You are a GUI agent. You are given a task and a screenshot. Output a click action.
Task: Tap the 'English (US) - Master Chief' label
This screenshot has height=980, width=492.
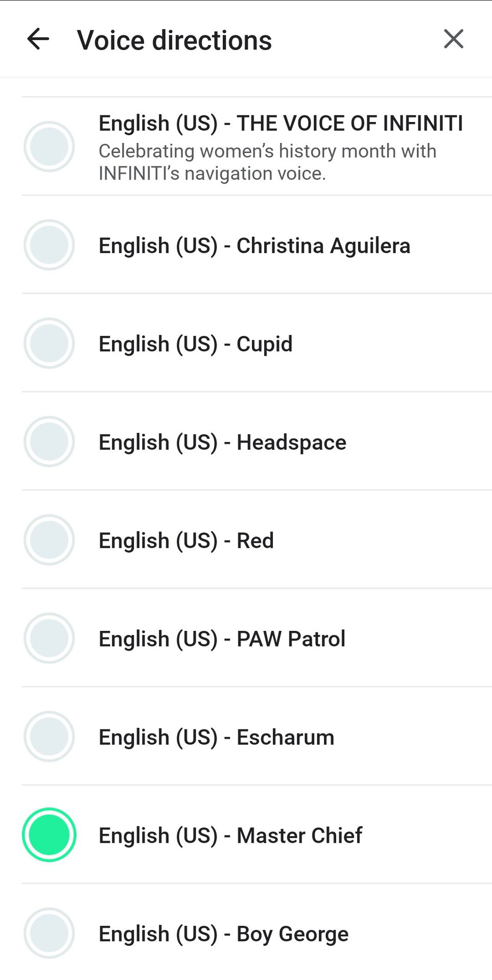point(230,836)
